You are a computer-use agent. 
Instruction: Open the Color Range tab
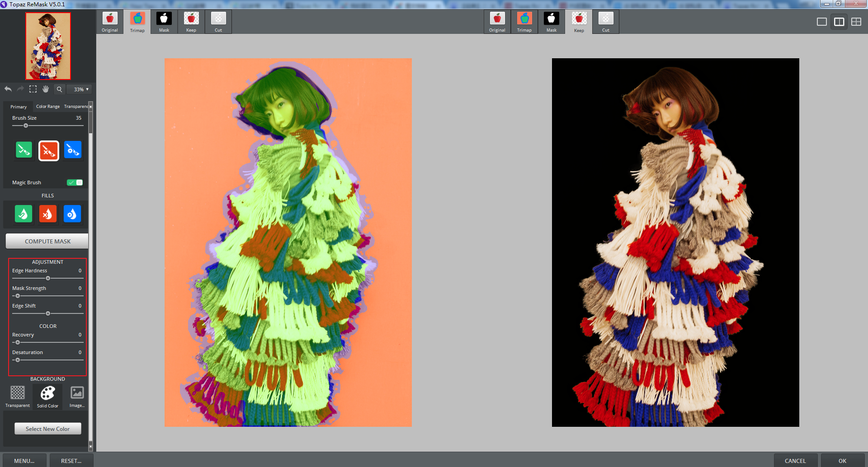[x=48, y=107]
